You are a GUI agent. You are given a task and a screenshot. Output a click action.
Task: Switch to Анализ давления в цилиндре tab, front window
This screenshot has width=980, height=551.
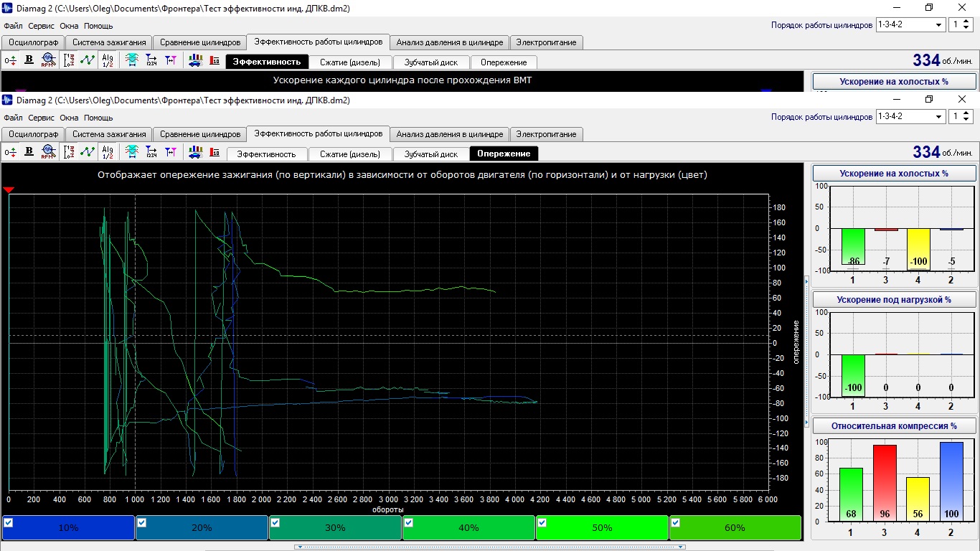coord(450,134)
